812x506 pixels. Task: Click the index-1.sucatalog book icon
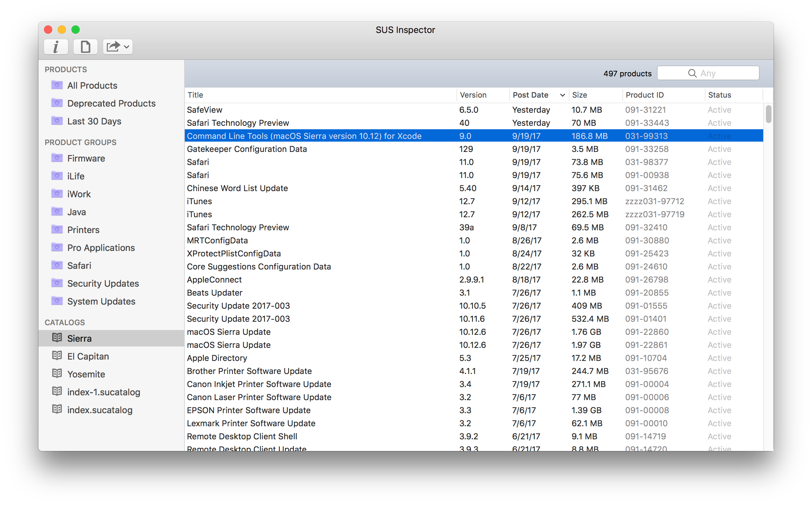(57, 391)
